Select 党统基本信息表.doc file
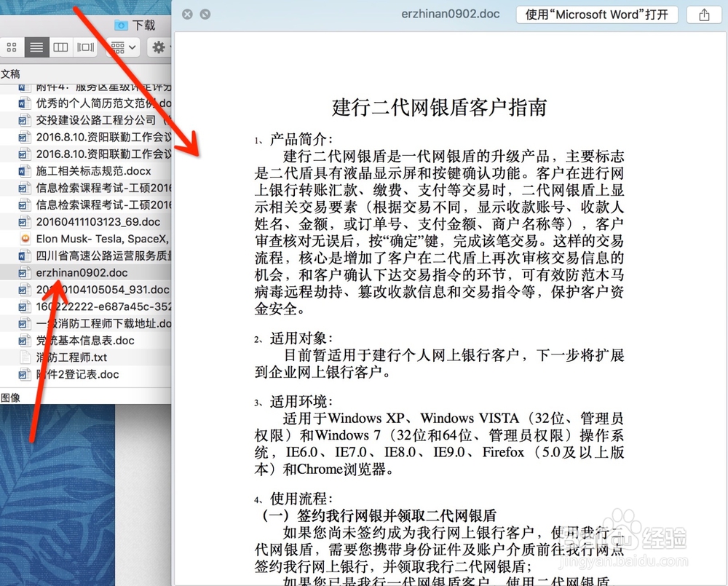The height and width of the screenshot is (586, 728). [86, 341]
